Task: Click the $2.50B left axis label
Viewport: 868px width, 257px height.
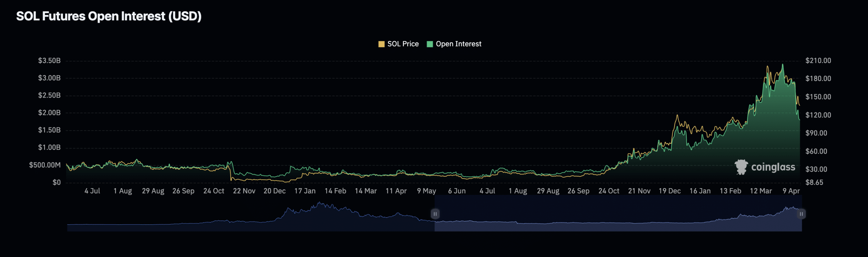Action: tap(50, 95)
